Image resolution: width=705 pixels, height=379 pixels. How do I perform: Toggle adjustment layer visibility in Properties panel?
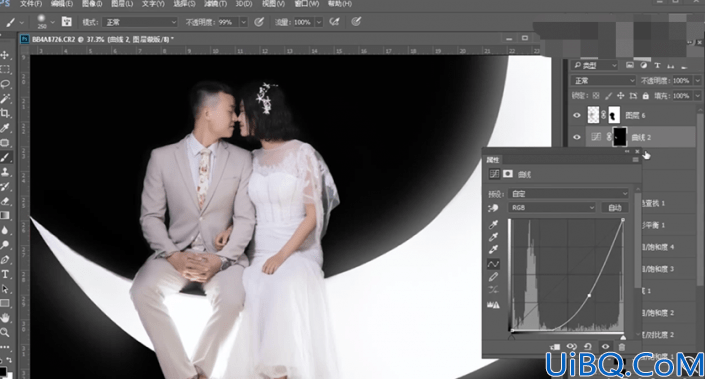click(605, 347)
